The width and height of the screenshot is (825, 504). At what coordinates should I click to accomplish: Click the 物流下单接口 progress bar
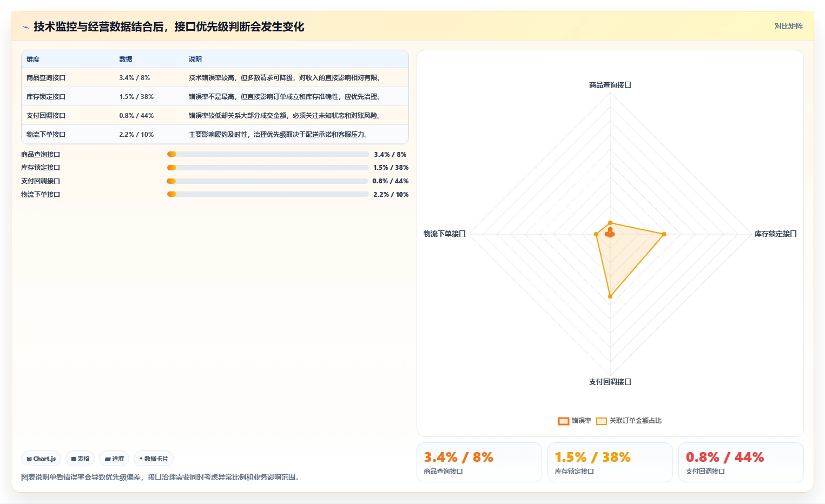268,194
